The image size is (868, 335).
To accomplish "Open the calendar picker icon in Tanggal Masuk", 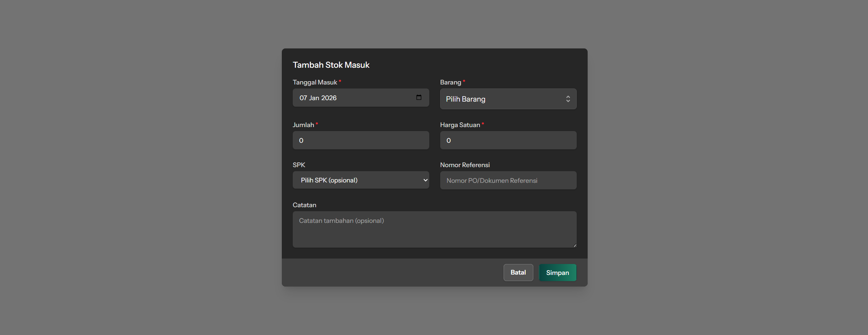I will [419, 98].
